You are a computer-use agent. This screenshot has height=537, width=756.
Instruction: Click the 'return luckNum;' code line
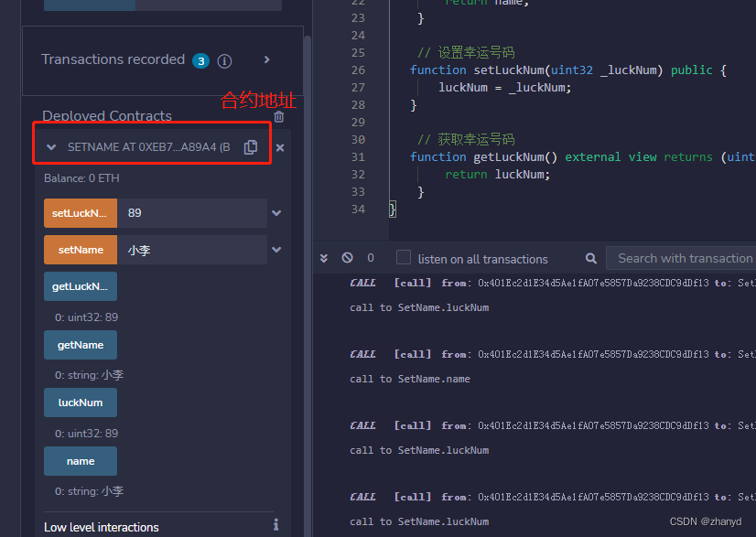coord(497,174)
